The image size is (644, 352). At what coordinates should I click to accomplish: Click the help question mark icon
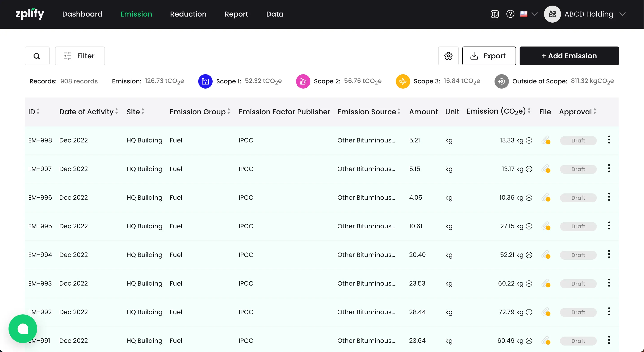point(510,14)
